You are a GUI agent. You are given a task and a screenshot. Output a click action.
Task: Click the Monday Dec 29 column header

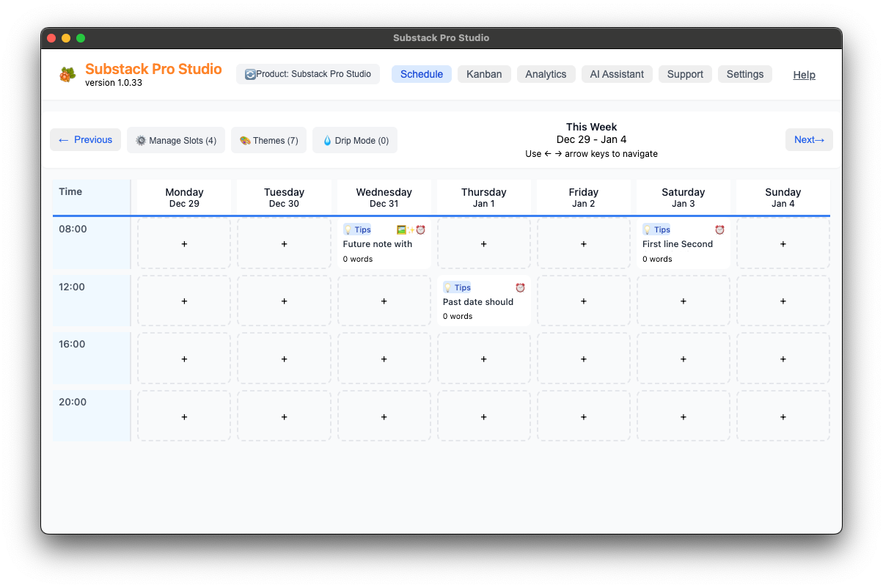pyautogui.click(x=184, y=197)
